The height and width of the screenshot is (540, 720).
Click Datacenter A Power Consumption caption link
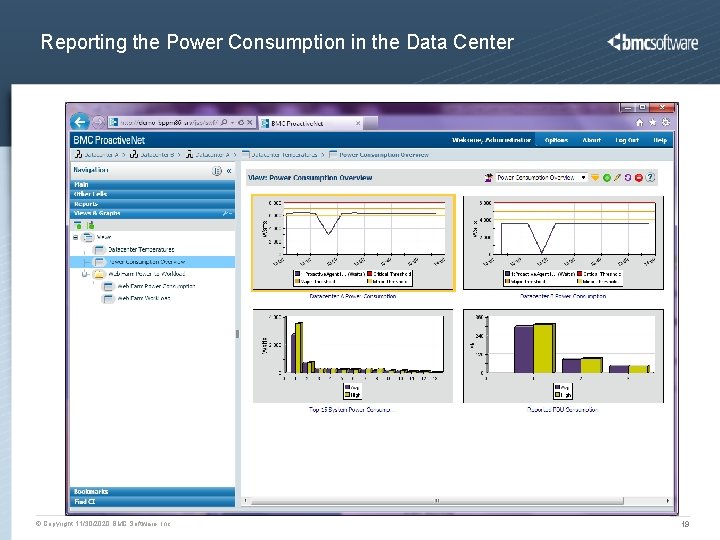[x=353, y=297]
